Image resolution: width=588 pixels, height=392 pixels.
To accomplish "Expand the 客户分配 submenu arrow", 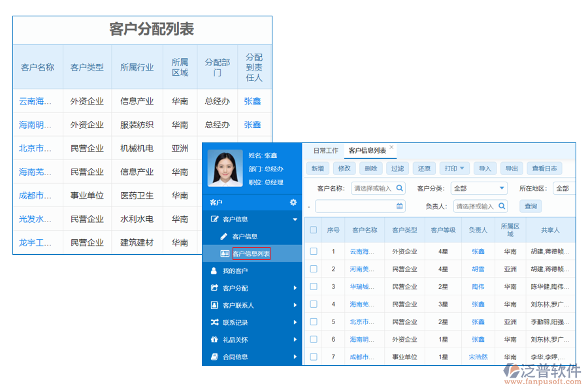I will (296, 287).
